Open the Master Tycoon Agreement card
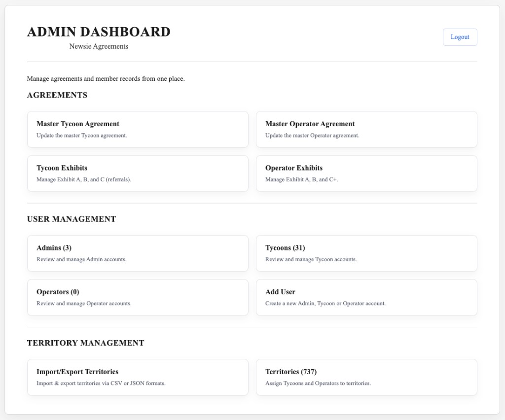The height and width of the screenshot is (420, 505). point(138,129)
